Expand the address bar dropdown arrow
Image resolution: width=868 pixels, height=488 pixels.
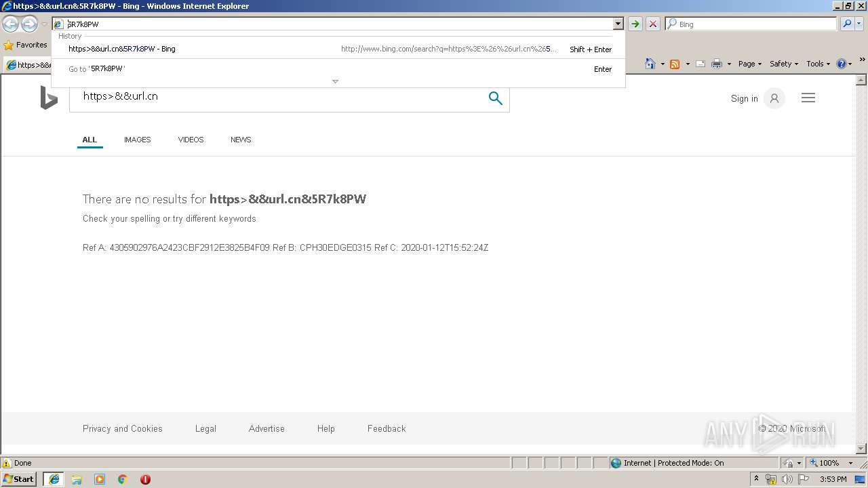pyautogui.click(x=618, y=24)
